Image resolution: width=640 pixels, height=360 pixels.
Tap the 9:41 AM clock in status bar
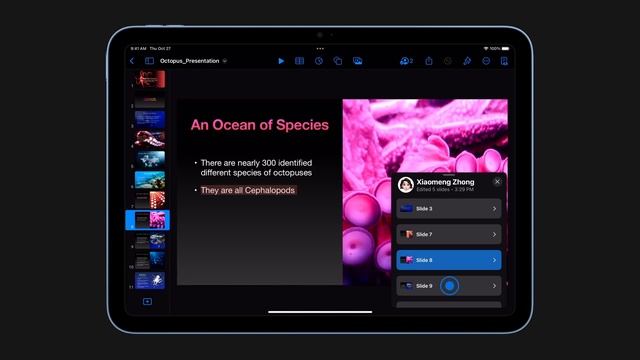[x=138, y=49]
